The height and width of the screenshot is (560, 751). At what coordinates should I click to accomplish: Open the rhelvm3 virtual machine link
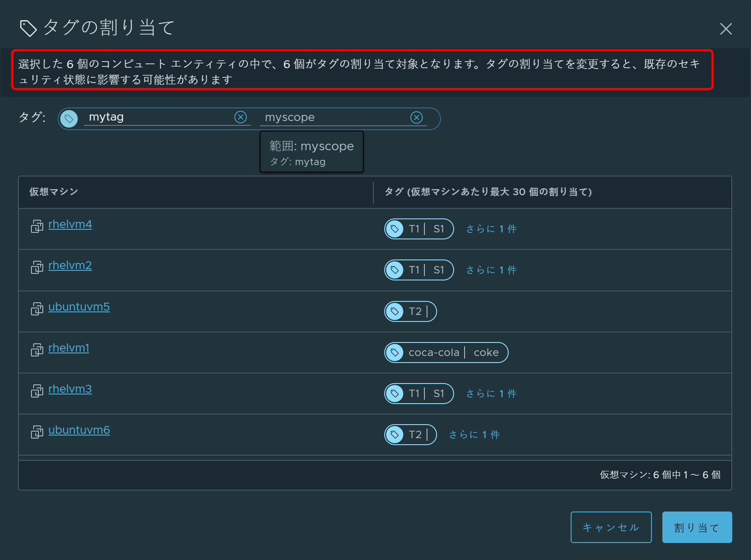(x=70, y=389)
